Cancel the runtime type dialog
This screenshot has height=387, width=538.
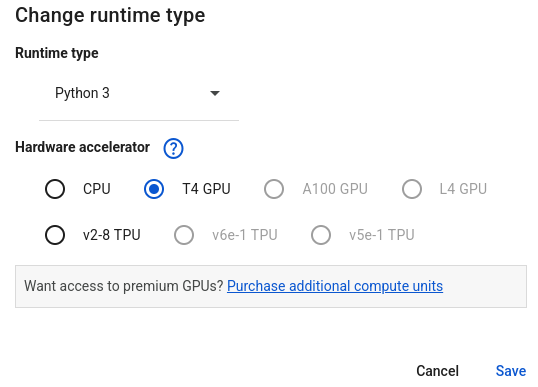point(437,371)
